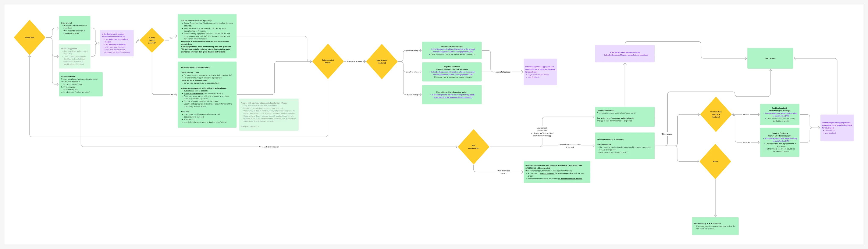Click the "Negative" label after Conversation Feedback

click(x=746, y=142)
